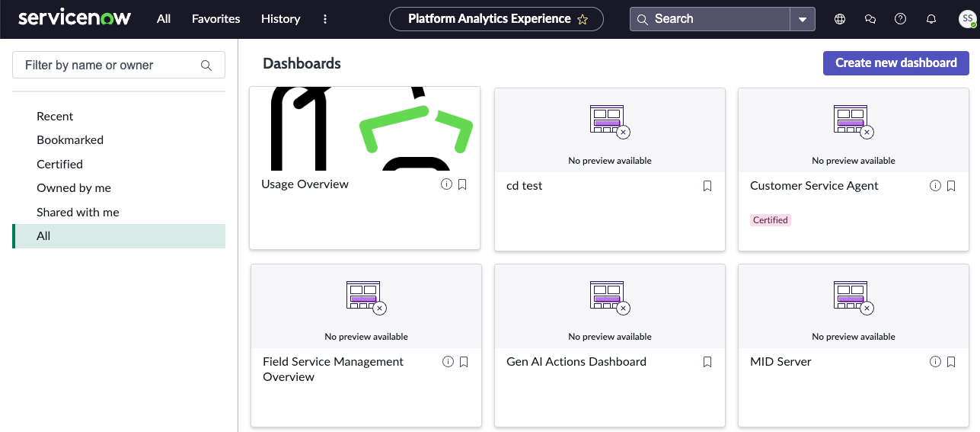The height and width of the screenshot is (432, 980).
Task: Open the cd test preview placeholder
Action: coord(610,130)
